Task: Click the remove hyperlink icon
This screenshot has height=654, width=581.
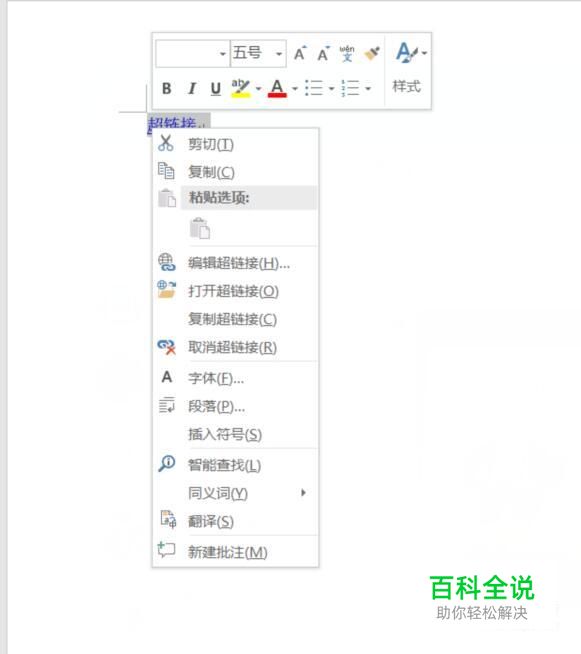Action: [167, 347]
